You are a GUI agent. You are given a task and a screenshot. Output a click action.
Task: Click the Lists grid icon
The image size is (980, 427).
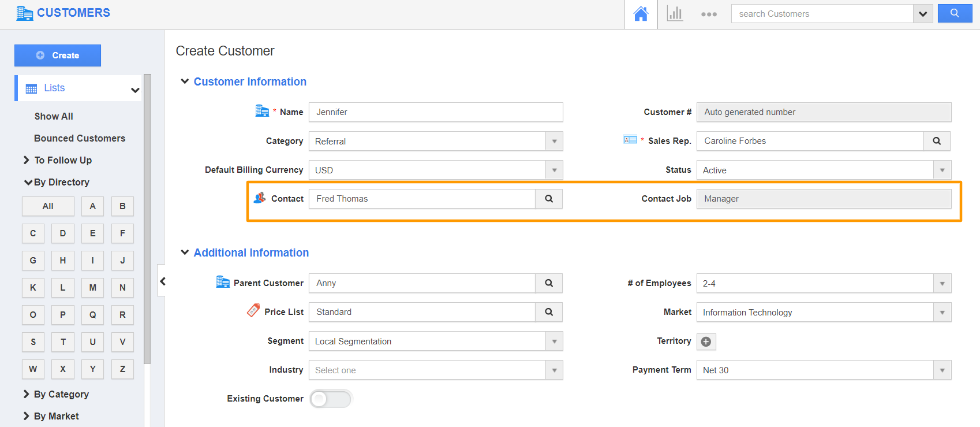tap(31, 88)
